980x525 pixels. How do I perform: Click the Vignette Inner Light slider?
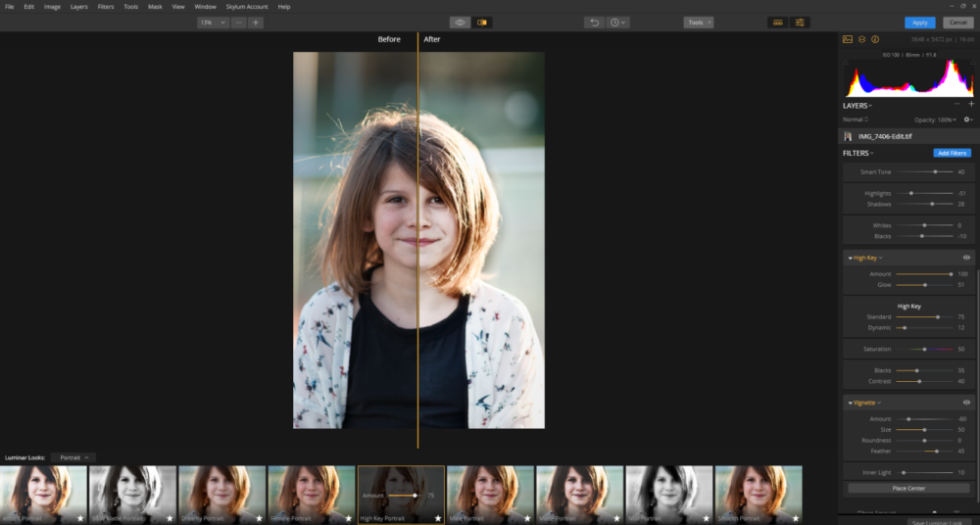click(x=924, y=472)
